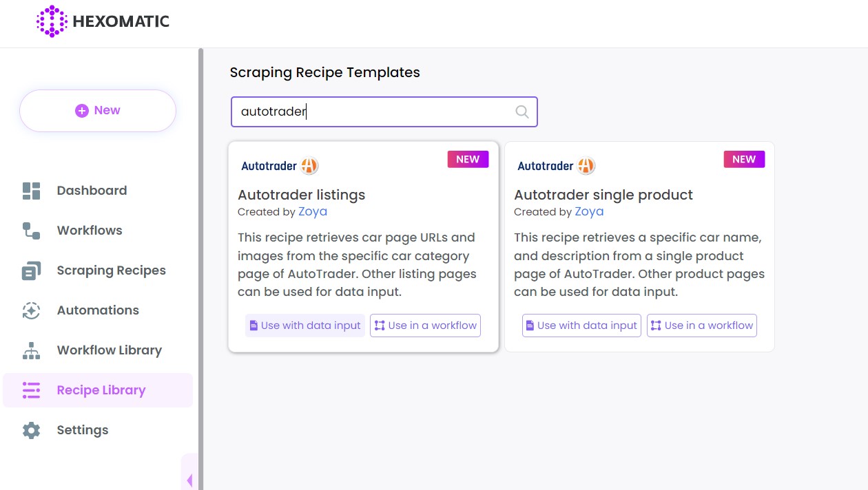Use Autotrader listings in a workflow
The image size is (868, 490).
click(425, 326)
